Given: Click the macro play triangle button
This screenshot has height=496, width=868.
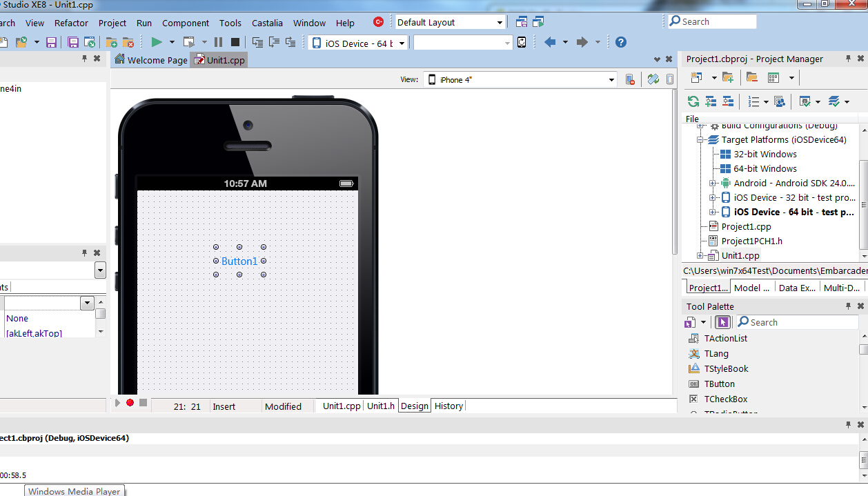Looking at the screenshot, I should pyautogui.click(x=117, y=402).
